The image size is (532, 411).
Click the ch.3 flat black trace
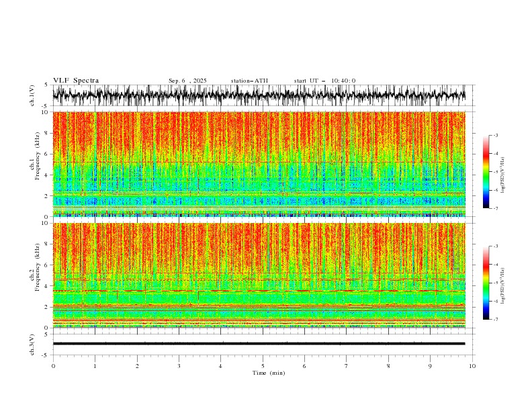pyautogui.click(x=259, y=344)
